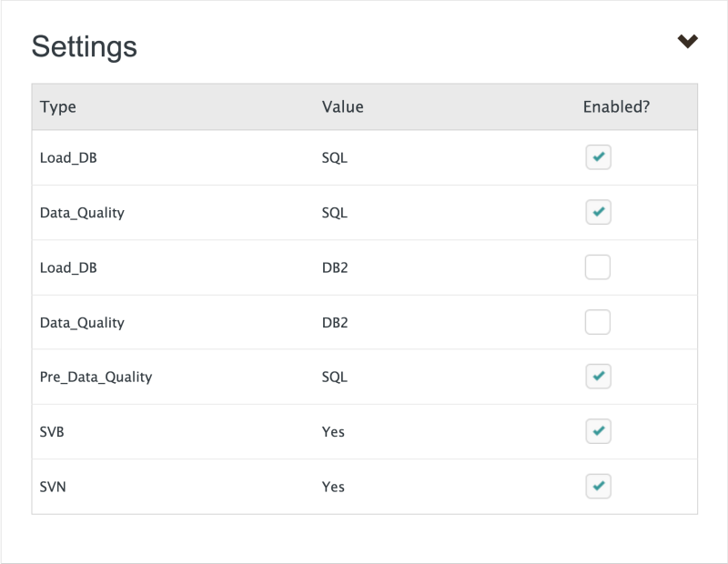728x564 pixels.
Task: Select the Enabled? column header
Action: coord(616,106)
